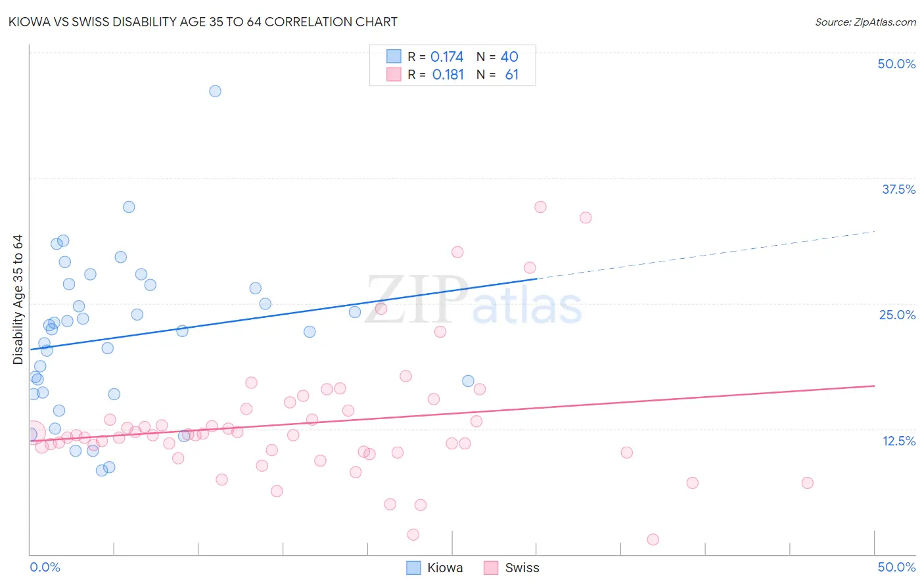The width and height of the screenshot is (924, 586).
Task: Click the highest pink Swiss data point
Action: [x=540, y=207]
